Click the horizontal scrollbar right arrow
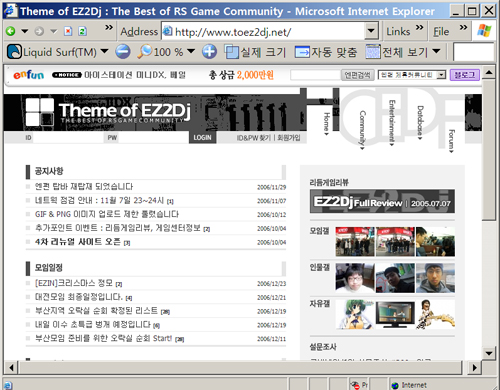 475,368
